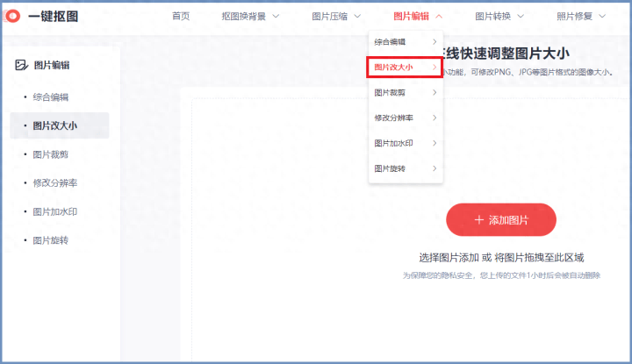Go to 图片裁剪 in the left sidebar
632x364 pixels.
(x=50, y=154)
